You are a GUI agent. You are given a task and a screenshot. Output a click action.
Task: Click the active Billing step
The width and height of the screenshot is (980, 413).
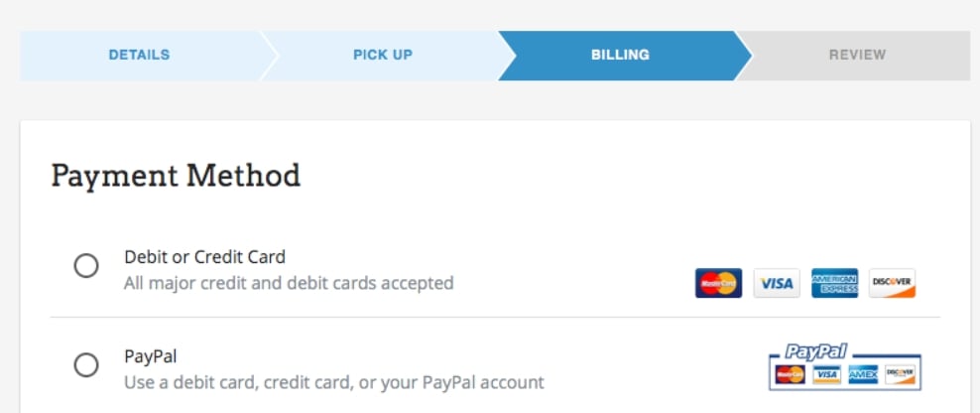pyautogui.click(x=621, y=55)
